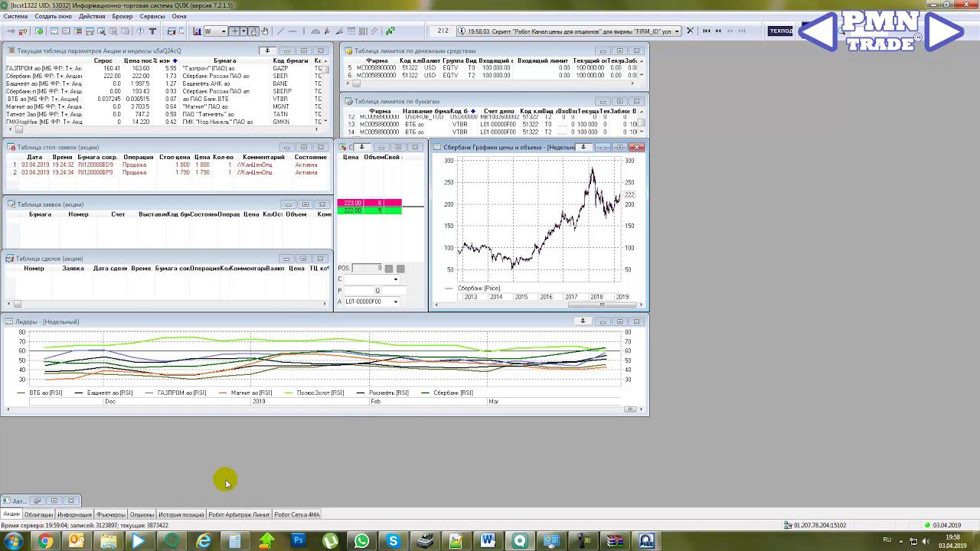Viewport: 980px width, 551px height.
Task: Open the Действия menu
Action: coord(92,16)
